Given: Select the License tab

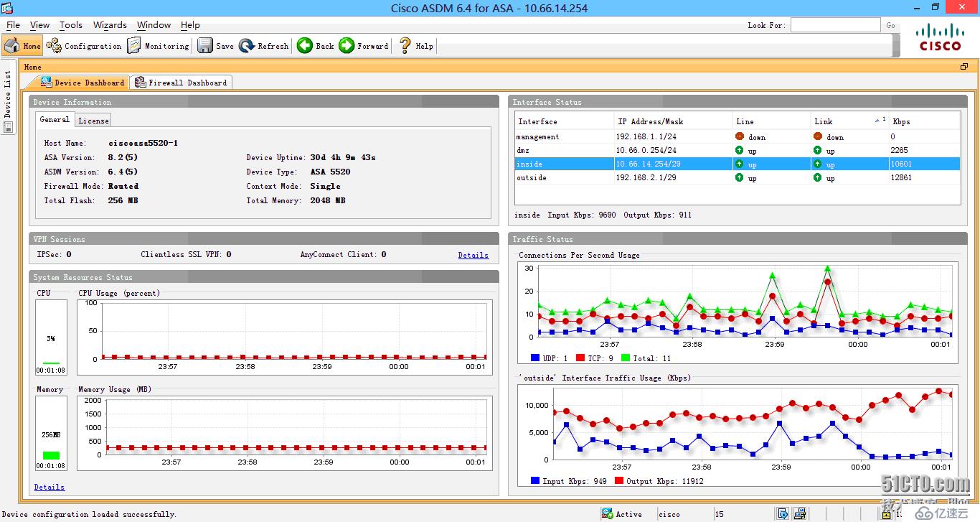Looking at the screenshot, I should (x=94, y=121).
